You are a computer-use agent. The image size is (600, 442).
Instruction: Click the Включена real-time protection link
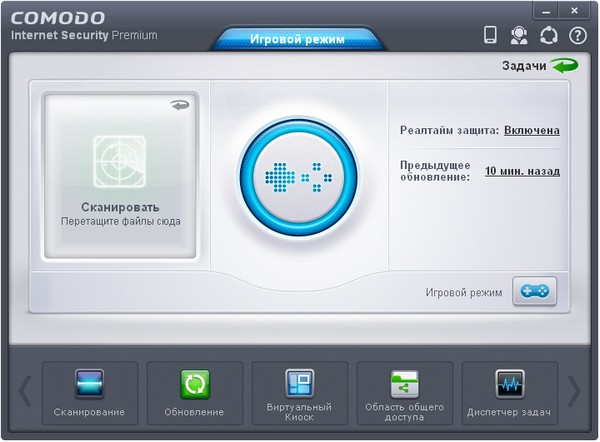pos(532,130)
